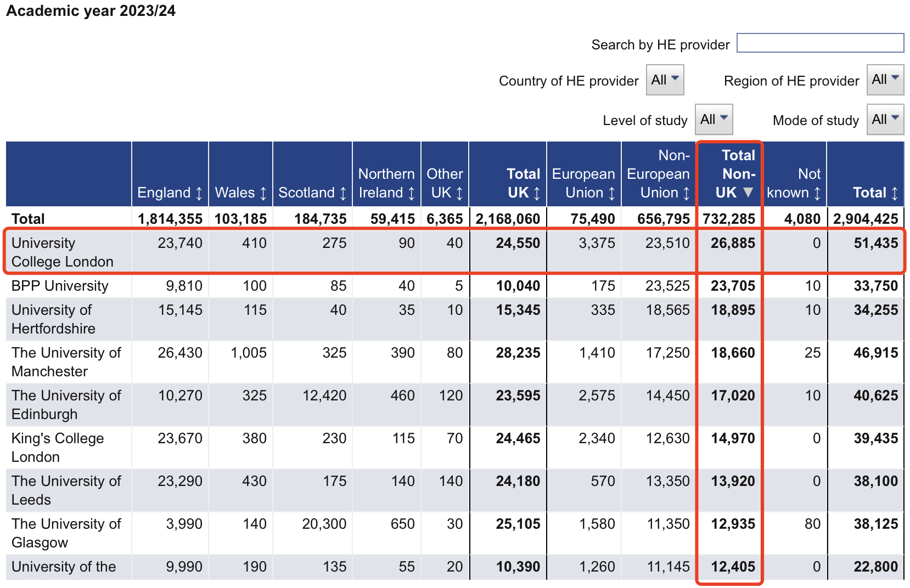The image size is (910, 588).
Task: Click BPP University provider name
Action: [x=60, y=286]
